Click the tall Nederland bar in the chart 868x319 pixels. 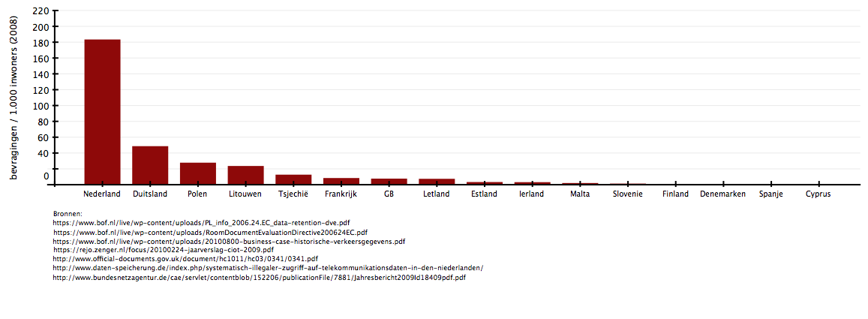coord(102,111)
